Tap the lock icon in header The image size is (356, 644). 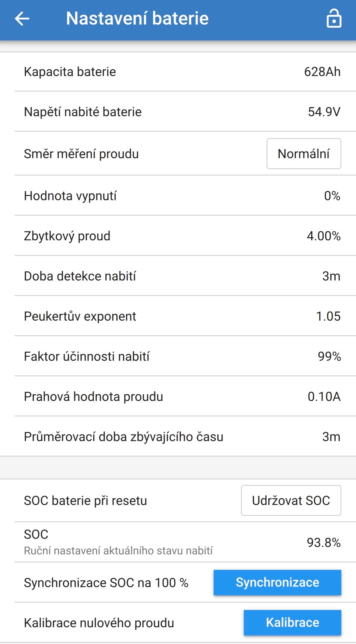(x=334, y=19)
